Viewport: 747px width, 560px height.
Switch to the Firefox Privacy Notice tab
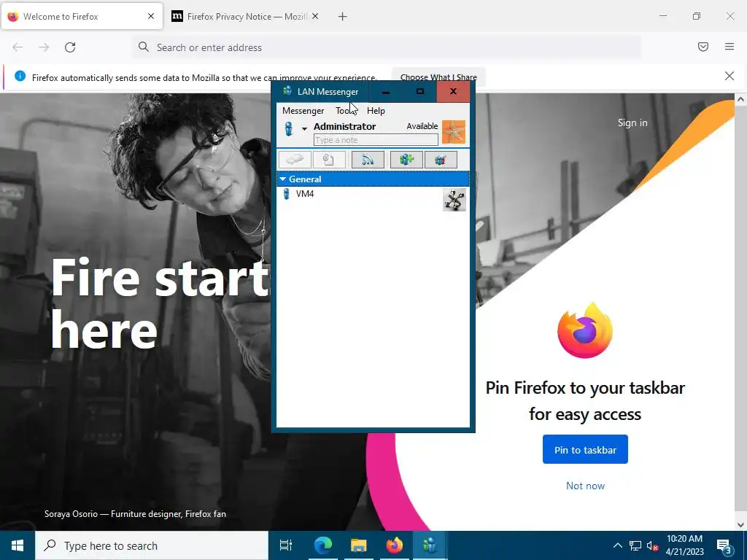pyautogui.click(x=247, y=16)
